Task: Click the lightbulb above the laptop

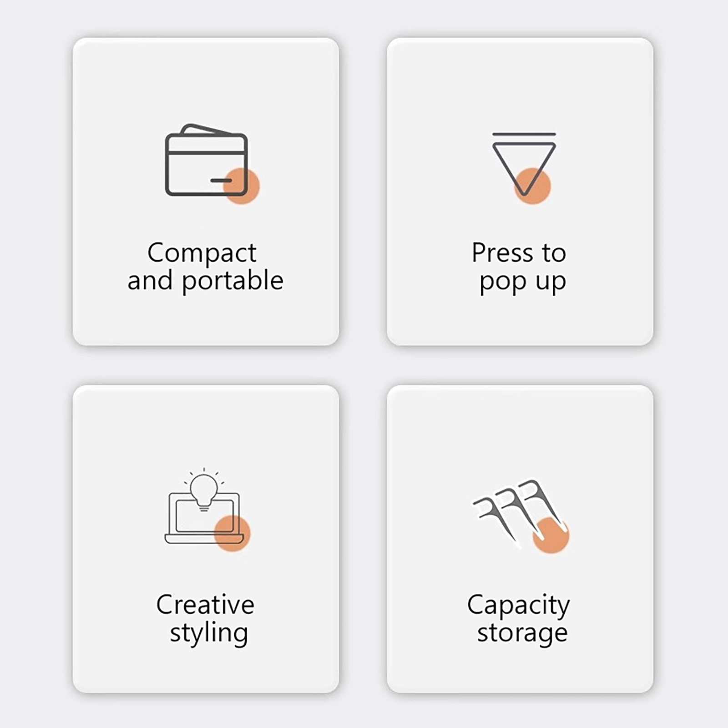Action: (x=204, y=490)
